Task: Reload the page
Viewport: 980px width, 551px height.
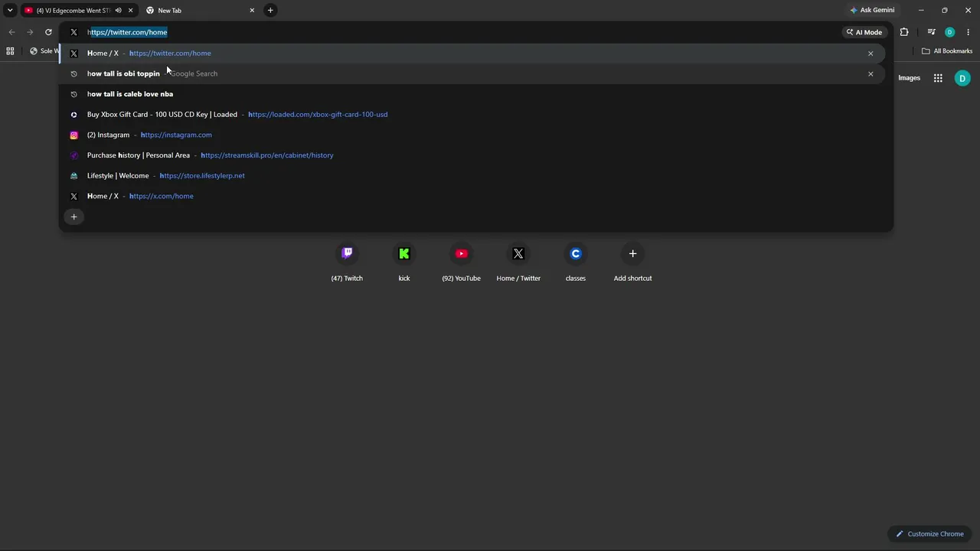Action: tap(48, 32)
